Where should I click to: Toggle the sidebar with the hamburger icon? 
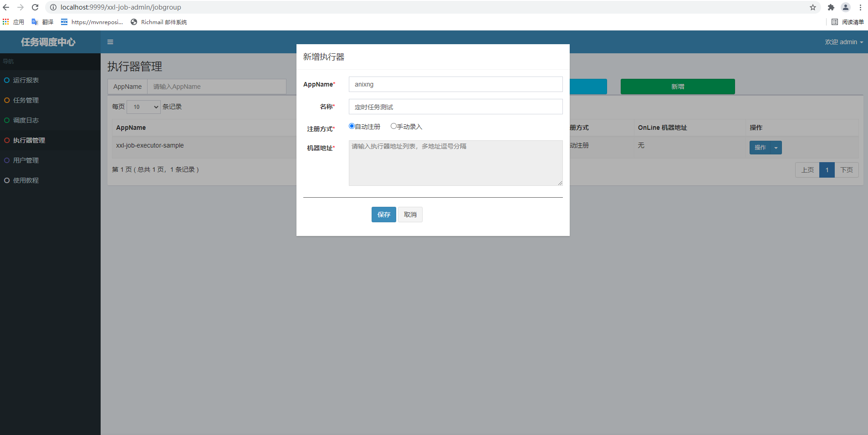[x=110, y=42]
